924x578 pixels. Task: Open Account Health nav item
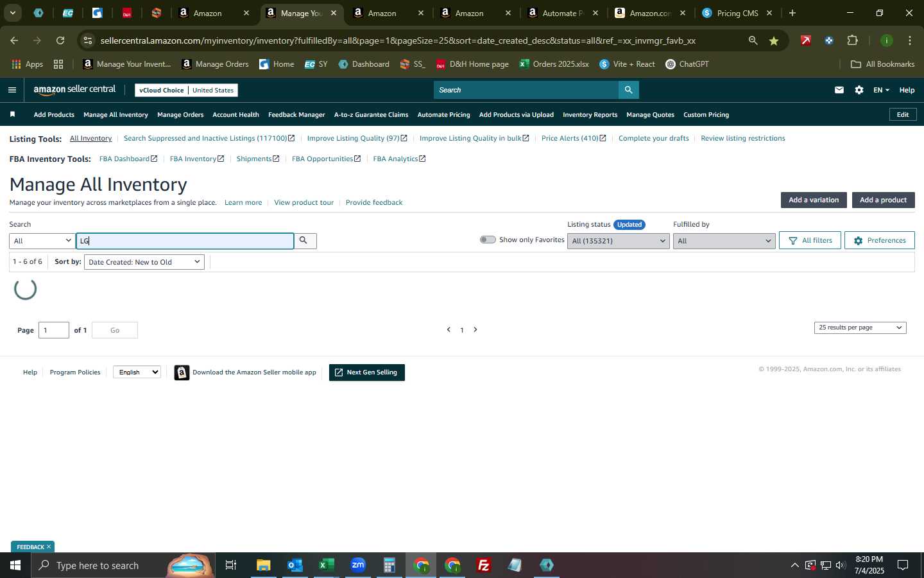tap(235, 114)
